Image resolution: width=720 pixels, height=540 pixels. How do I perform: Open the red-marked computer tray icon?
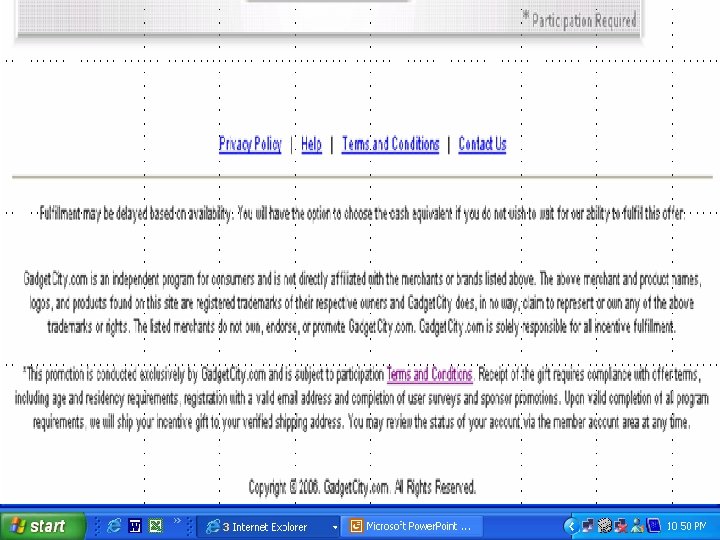click(x=621, y=526)
